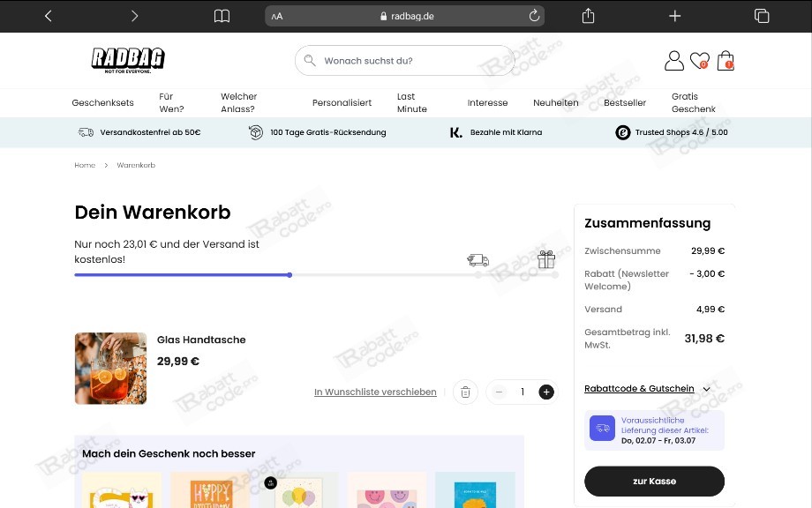The image size is (812, 508).
Task: Decrease quantity with the minus button
Action: (x=499, y=392)
